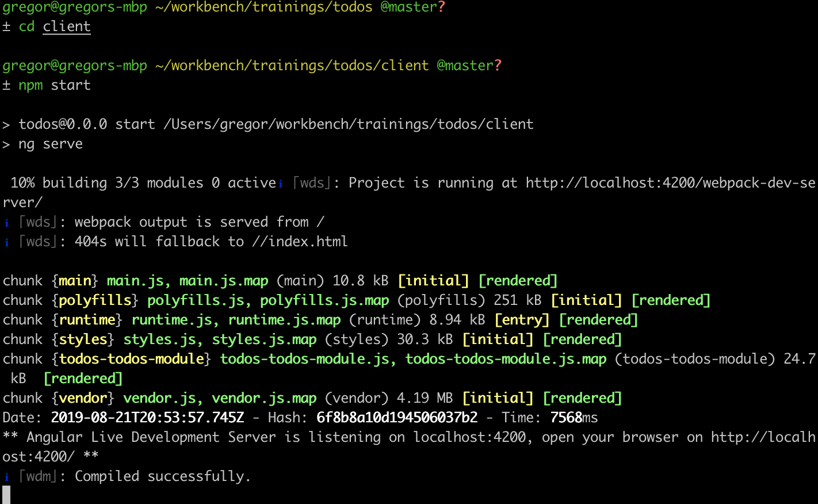818x504 pixels.
Task: Click 'localhost:4200,' in the listening message
Action: tap(473, 437)
